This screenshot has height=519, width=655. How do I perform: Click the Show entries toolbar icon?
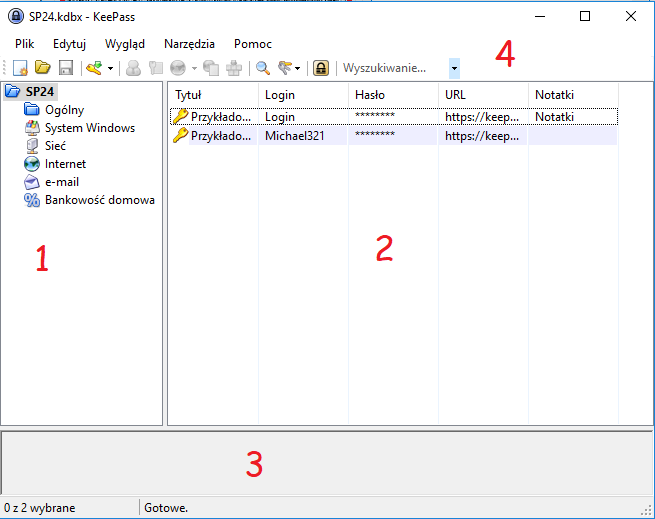[x=285, y=68]
